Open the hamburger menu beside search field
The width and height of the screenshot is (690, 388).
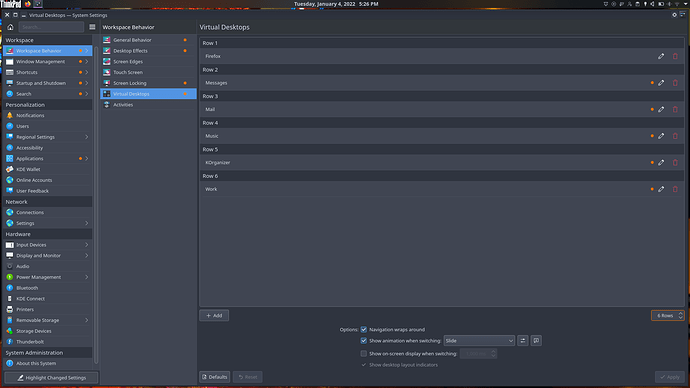point(92,27)
